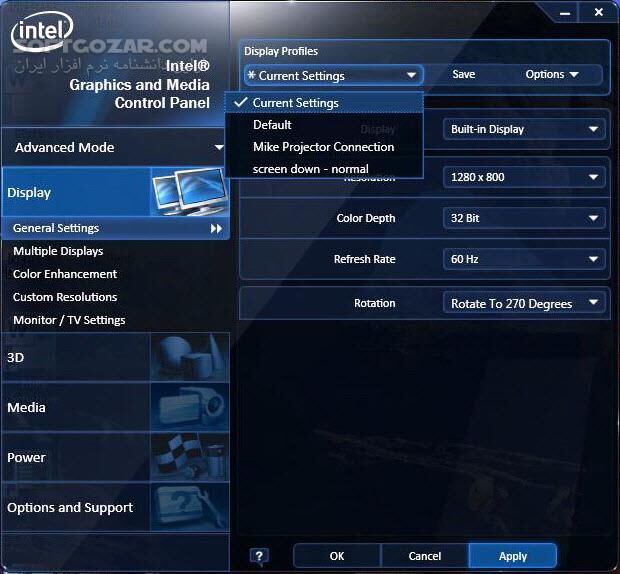The height and width of the screenshot is (574, 620).
Task: Go to Monitor / TV Settings
Action: tap(69, 320)
